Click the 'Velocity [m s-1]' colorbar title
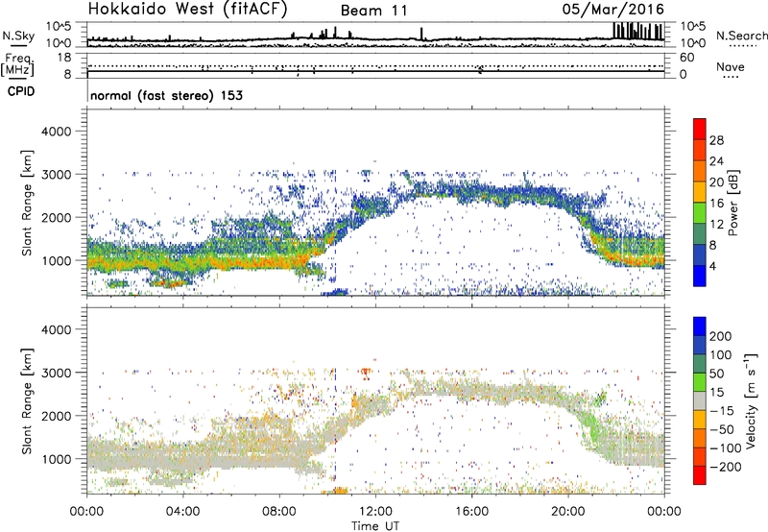 coord(750,400)
